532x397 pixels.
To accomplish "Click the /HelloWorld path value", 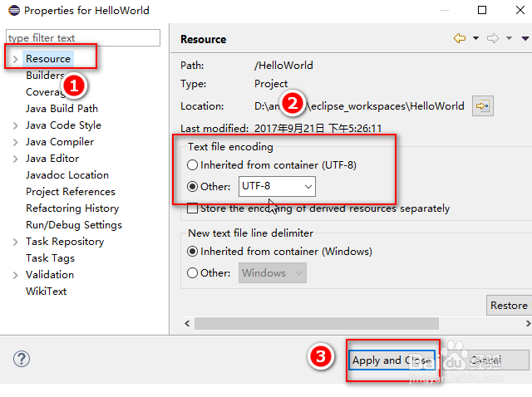I will click(x=283, y=65).
